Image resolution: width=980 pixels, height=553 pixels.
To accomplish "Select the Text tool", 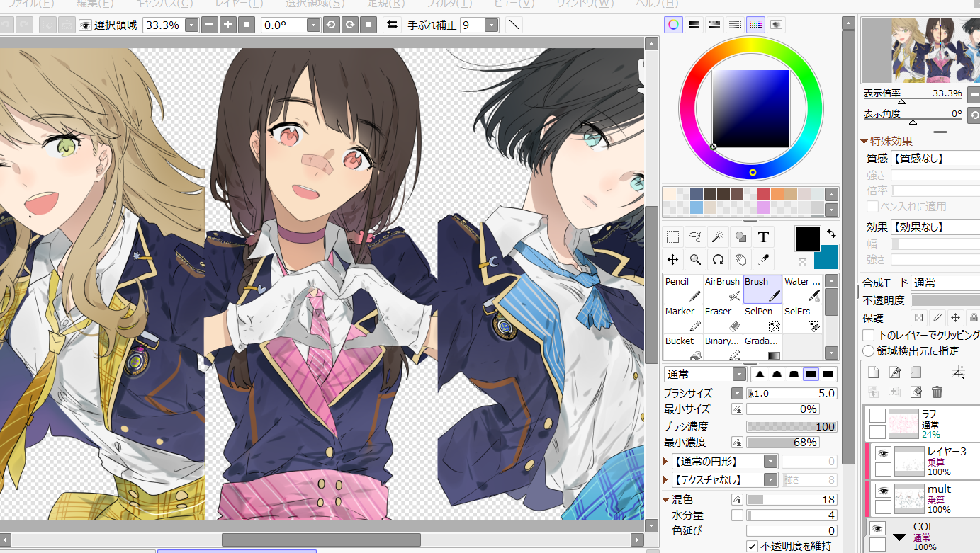I will (x=763, y=236).
